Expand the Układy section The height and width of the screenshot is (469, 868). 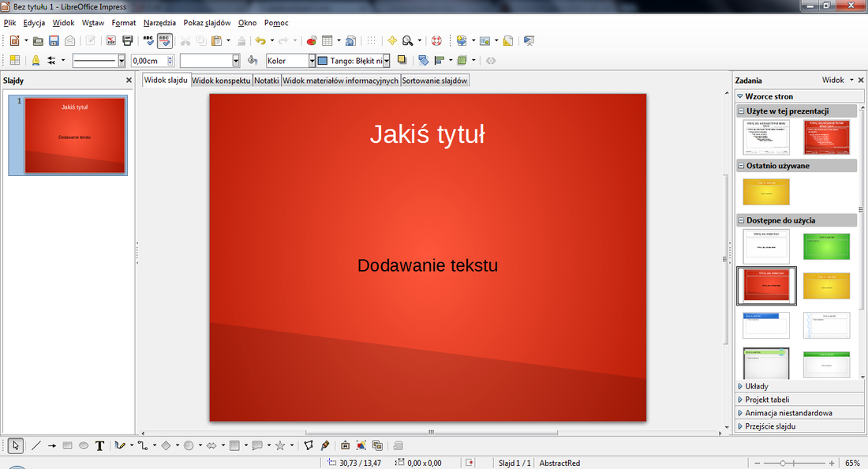tap(740, 386)
